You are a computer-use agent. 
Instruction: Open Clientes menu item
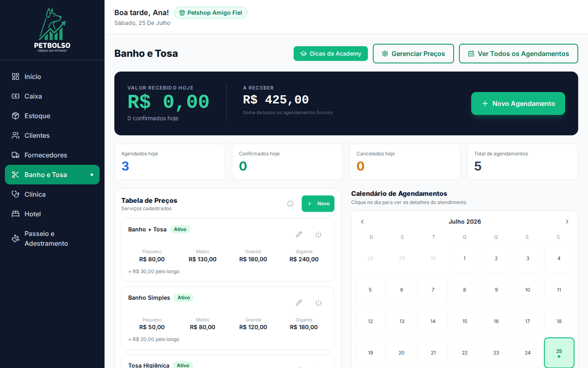[x=52, y=135]
